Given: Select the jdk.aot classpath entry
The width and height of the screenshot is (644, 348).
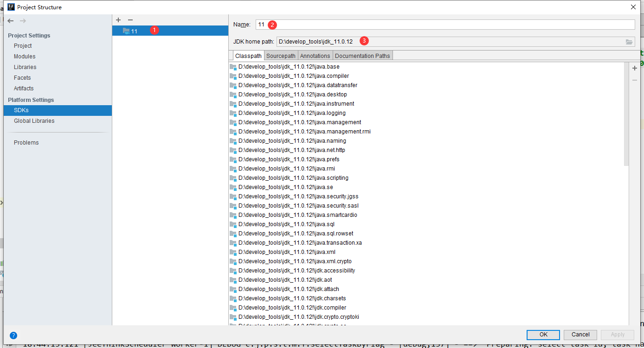Looking at the screenshot, I should (281, 280).
